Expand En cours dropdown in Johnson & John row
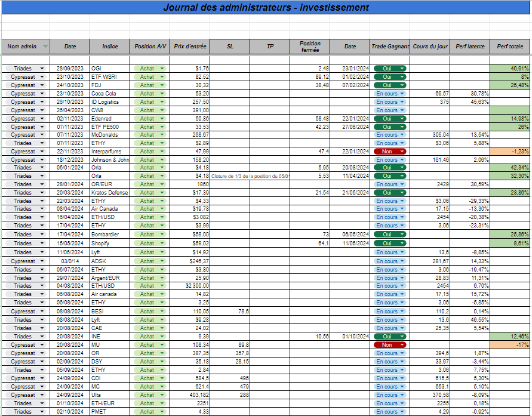This screenshot has height=416, width=532. [x=390, y=160]
